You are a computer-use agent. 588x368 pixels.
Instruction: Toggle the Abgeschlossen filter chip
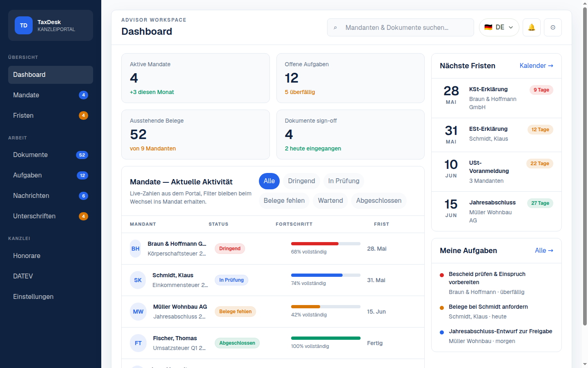(379, 201)
